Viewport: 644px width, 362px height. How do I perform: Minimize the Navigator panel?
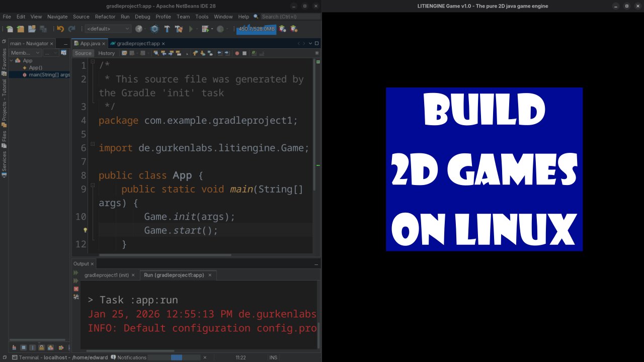pyautogui.click(x=65, y=44)
